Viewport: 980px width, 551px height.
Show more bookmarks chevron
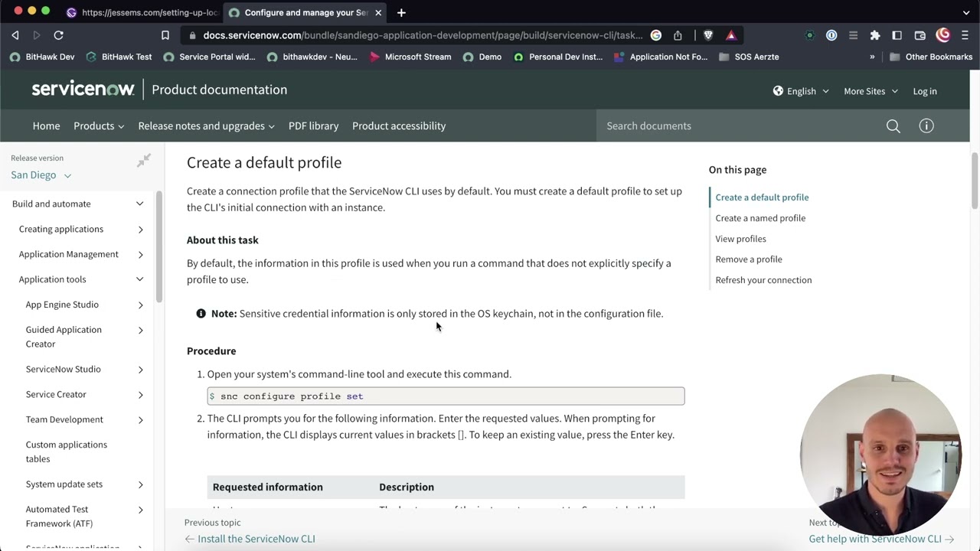coord(872,57)
